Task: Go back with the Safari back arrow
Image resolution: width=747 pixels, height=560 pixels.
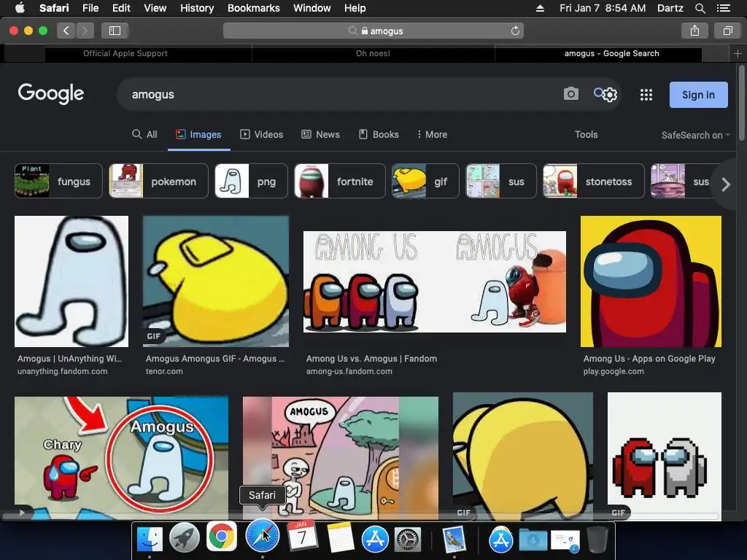Action: (66, 31)
